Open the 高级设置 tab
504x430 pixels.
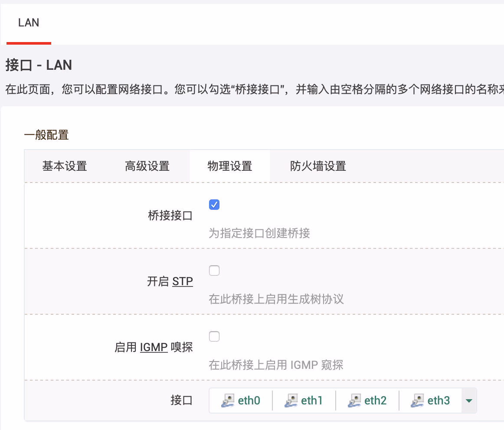pyautogui.click(x=147, y=166)
